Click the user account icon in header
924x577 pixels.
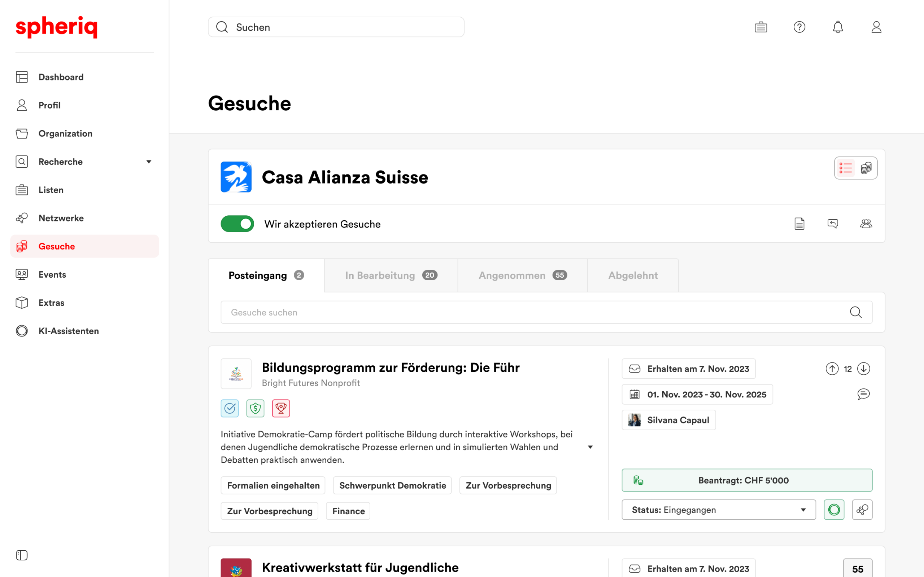[876, 27]
